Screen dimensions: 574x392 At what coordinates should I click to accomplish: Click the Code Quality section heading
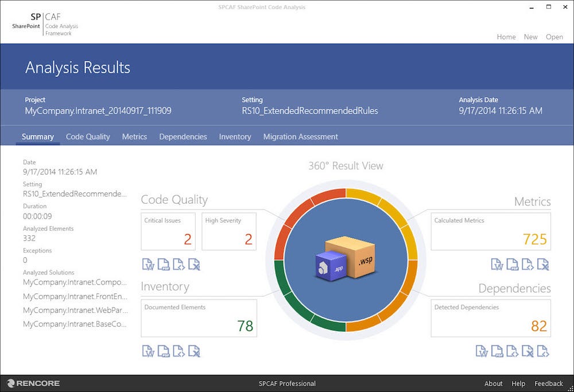click(x=174, y=200)
